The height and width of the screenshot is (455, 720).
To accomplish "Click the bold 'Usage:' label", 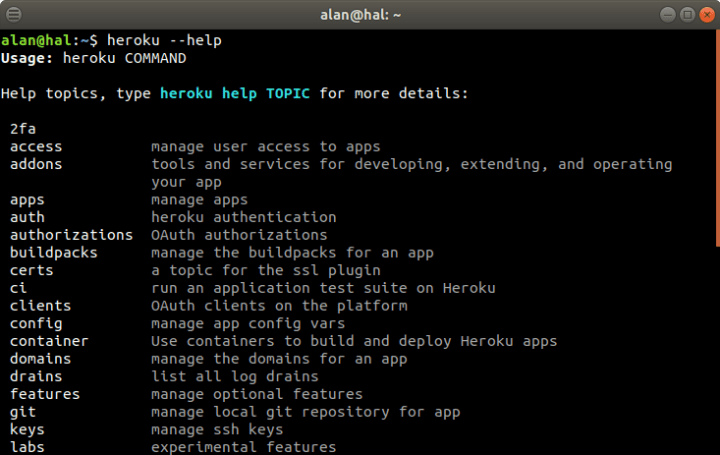I will [x=27, y=58].
